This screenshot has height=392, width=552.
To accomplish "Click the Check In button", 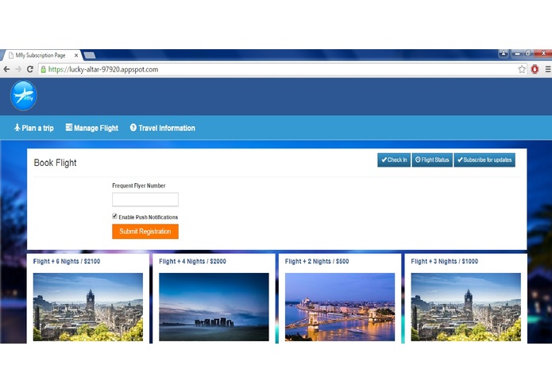I will click(394, 160).
